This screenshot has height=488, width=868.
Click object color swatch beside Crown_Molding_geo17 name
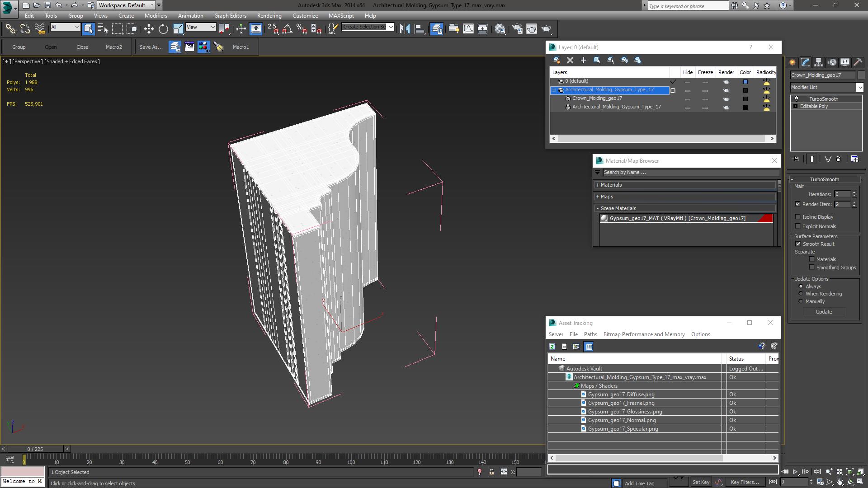click(861, 75)
